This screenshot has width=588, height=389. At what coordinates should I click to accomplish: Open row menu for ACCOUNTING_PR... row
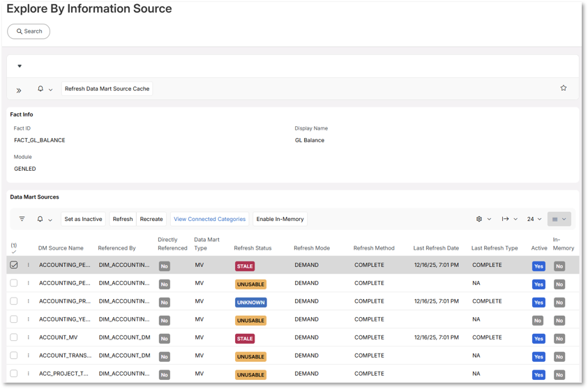(29, 301)
